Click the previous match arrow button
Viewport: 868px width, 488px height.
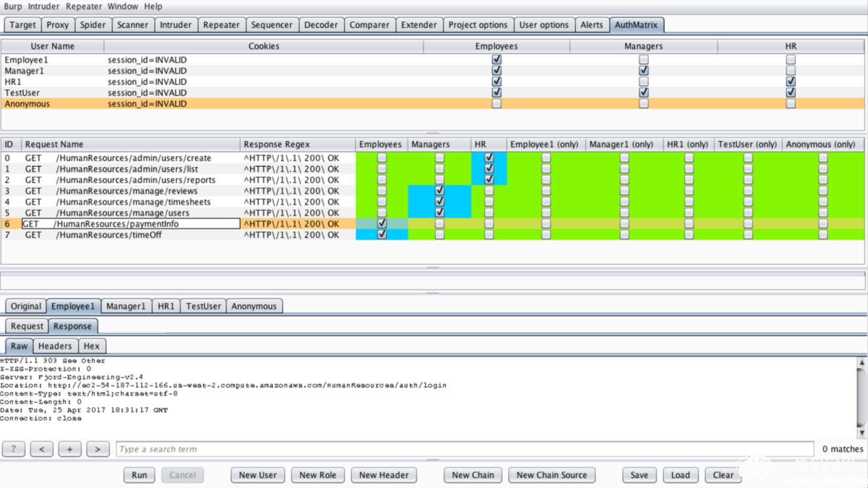(42, 449)
